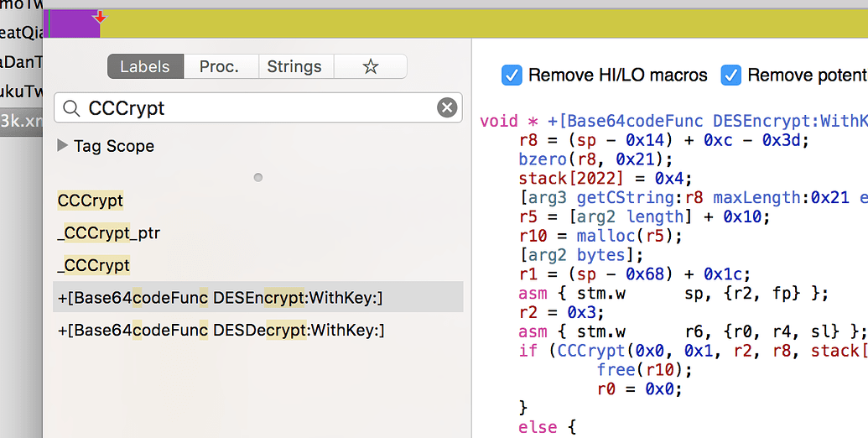Switch to the Labels tab
868x438 pixels.
click(145, 67)
